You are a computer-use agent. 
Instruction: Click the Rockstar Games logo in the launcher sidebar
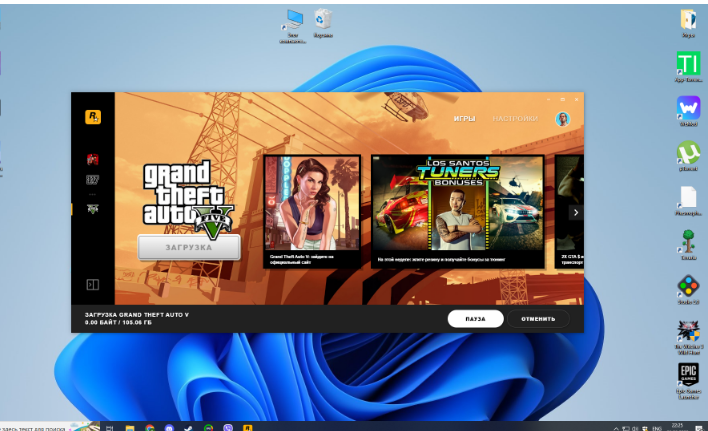click(x=93, y=117)
